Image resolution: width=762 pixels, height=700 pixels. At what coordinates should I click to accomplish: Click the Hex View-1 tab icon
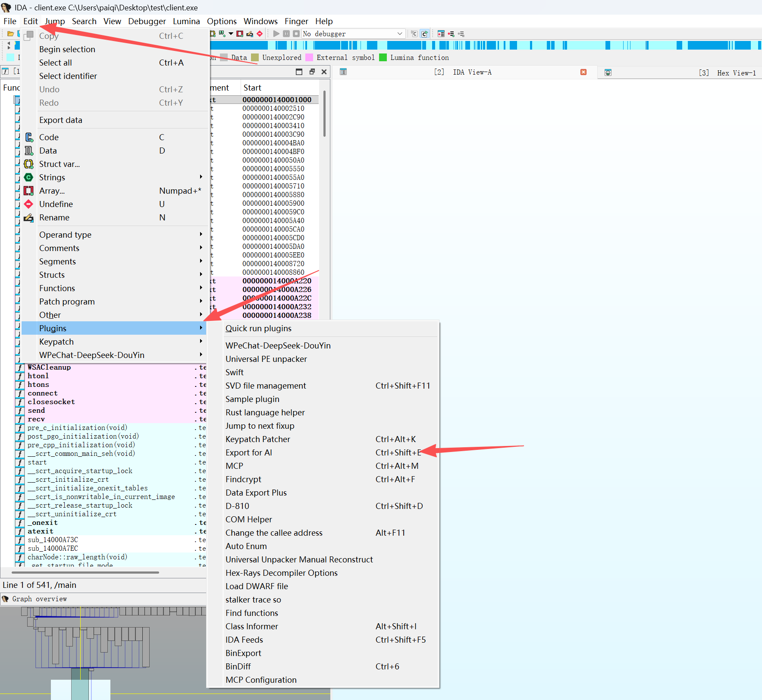608,72
